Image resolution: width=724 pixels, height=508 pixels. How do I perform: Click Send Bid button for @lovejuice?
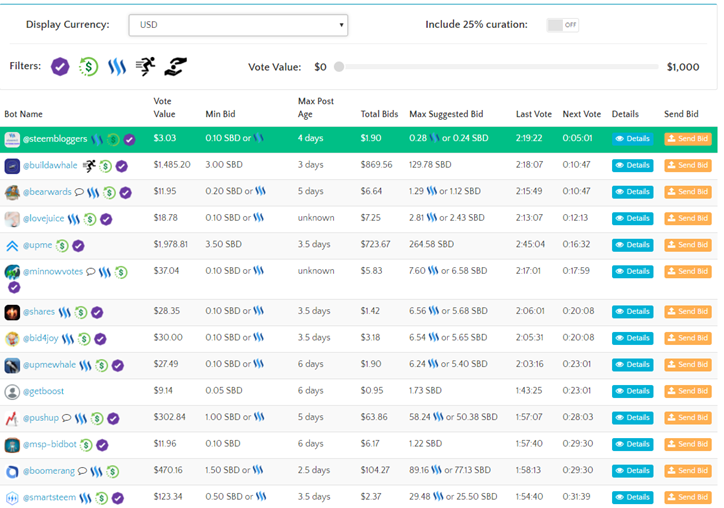[688, 218]
